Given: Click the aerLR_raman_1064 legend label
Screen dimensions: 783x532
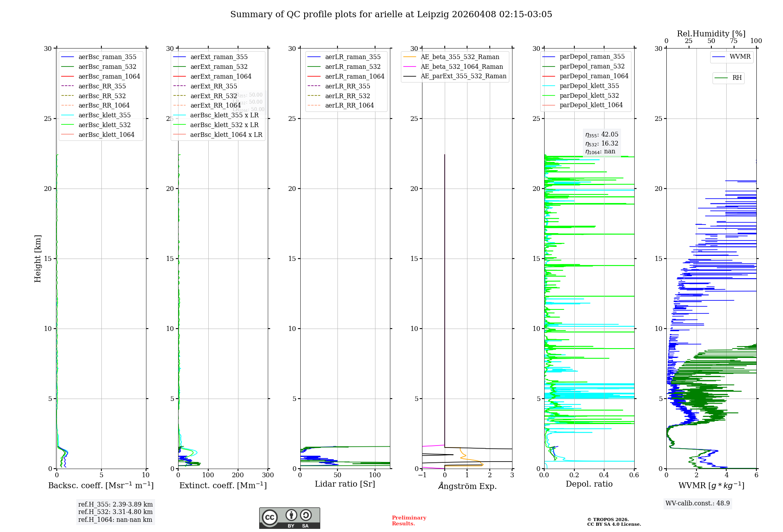Looking at the screenshot, I should 354,76.
